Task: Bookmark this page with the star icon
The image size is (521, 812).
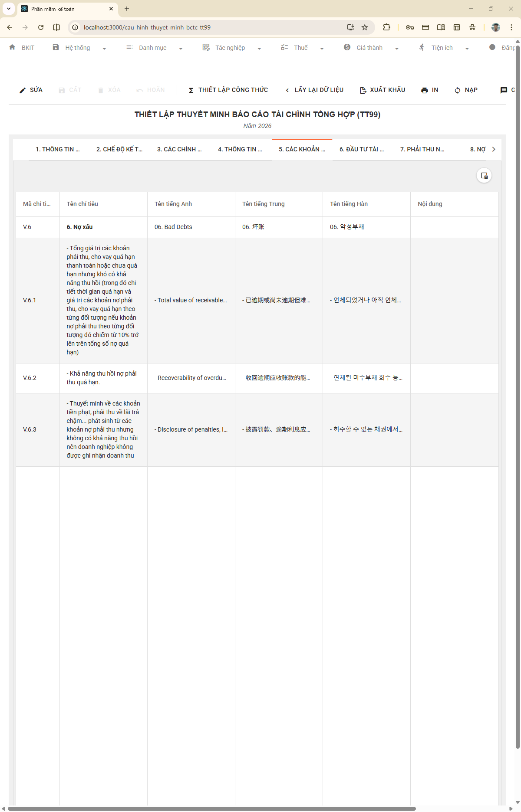Action: tap(365, 27)
